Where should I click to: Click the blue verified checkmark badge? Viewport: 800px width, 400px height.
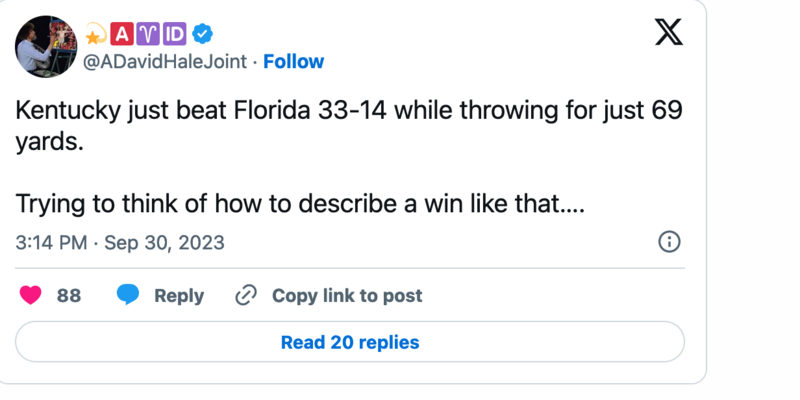tap(202, 34)
